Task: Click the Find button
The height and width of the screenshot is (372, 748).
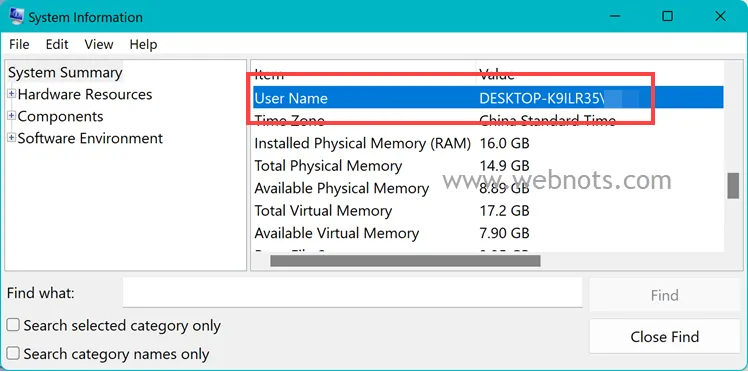Action: click(665, 295)
